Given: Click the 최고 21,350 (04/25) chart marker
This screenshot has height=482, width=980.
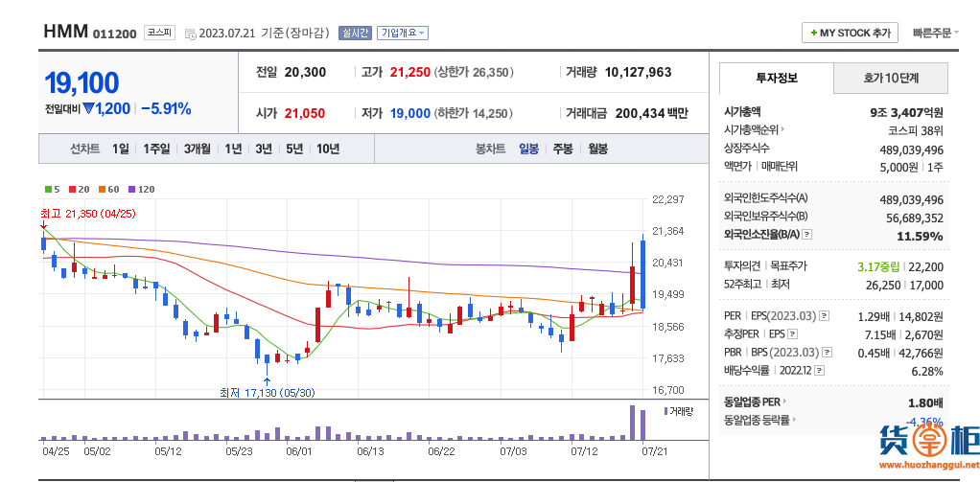Looking at the screenshot, I should pyautogui.click(x=87, y=213).
